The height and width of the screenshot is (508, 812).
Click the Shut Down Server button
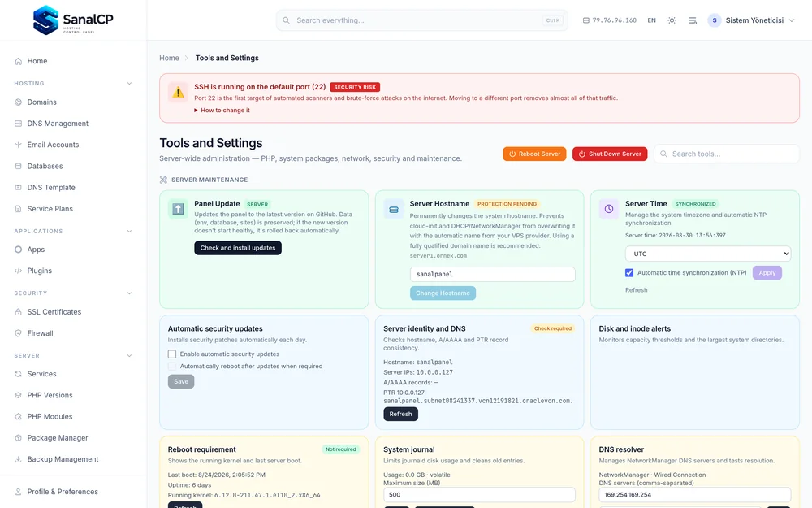(x=610, y=154)
